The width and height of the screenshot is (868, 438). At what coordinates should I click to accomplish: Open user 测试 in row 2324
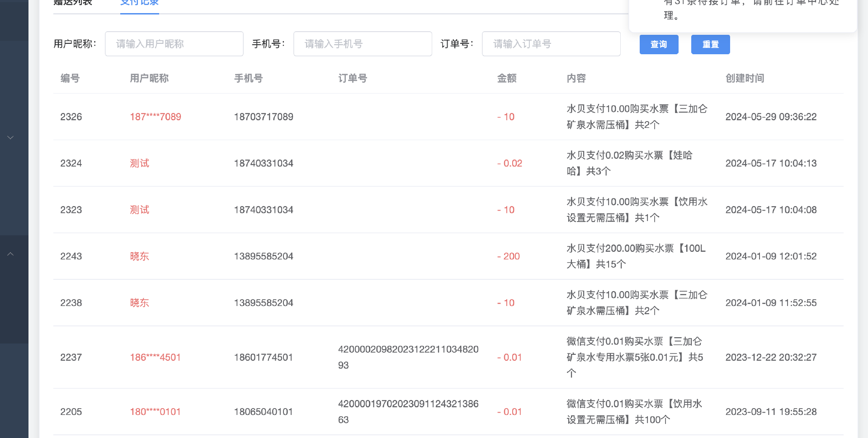pyautogui.click(x=139, y=164)
